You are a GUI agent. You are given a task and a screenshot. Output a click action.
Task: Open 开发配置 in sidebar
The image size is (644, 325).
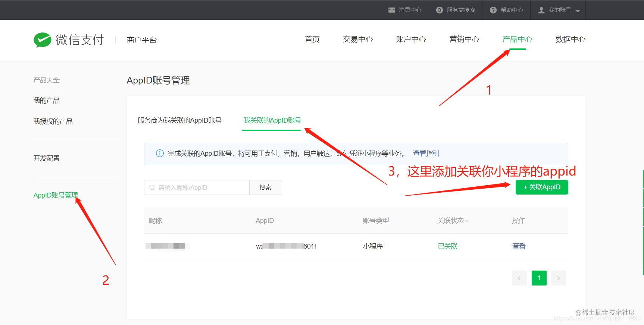click(x=47, y=158)
